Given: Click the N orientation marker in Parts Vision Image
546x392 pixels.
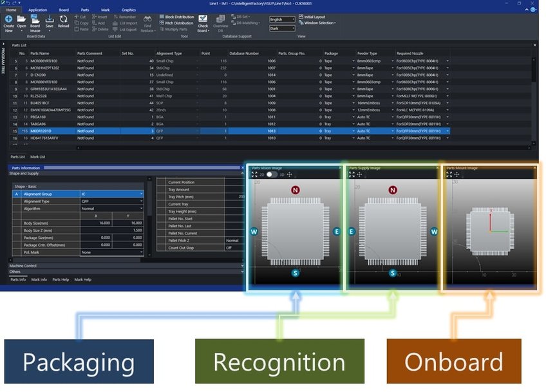Looking at the screenshot, I should [296, 190].
